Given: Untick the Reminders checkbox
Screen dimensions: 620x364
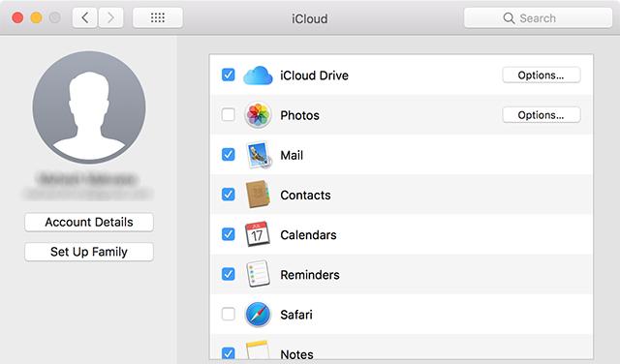Looking at the screenshot, I should click(229, 274).
